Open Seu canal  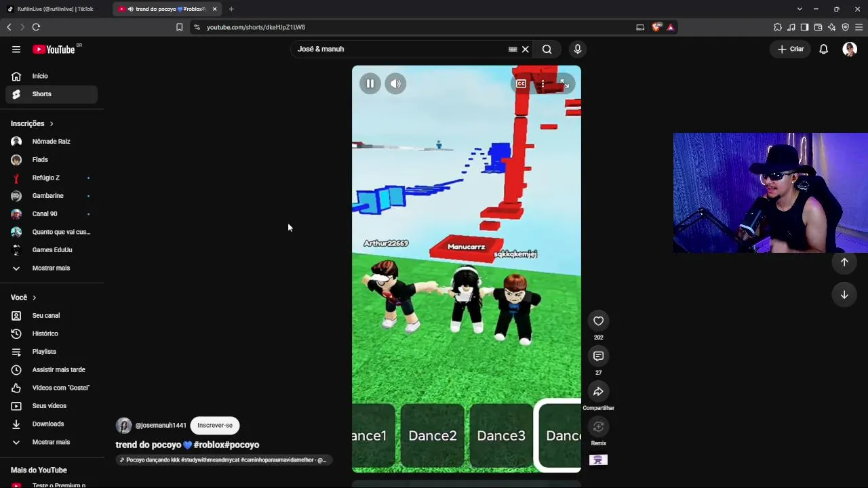[52, 315]
